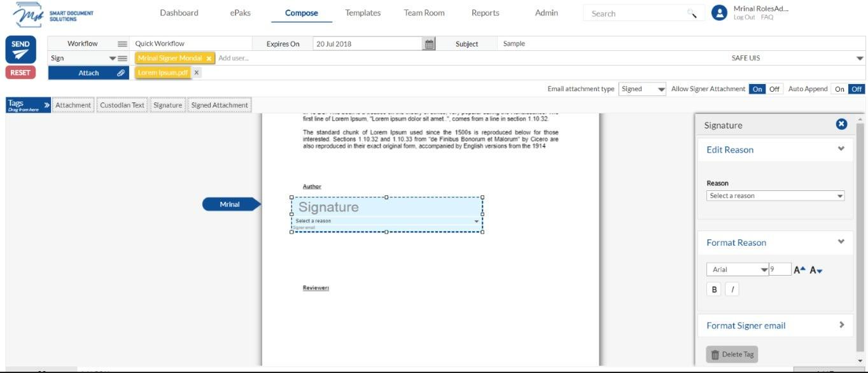Toggle italic formatting I button
Viewport: 868px width, 373px height.
[x=732, y=290]
